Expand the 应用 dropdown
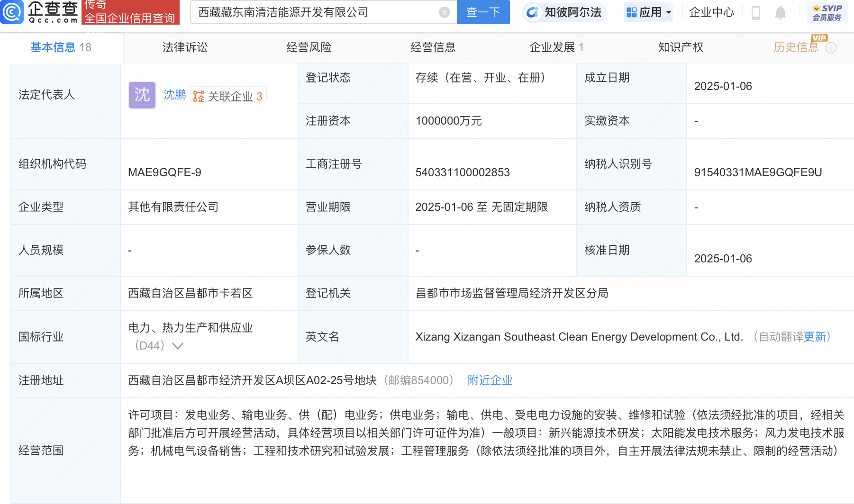Screen dimensions: 854x504 [x=648, y=12]
